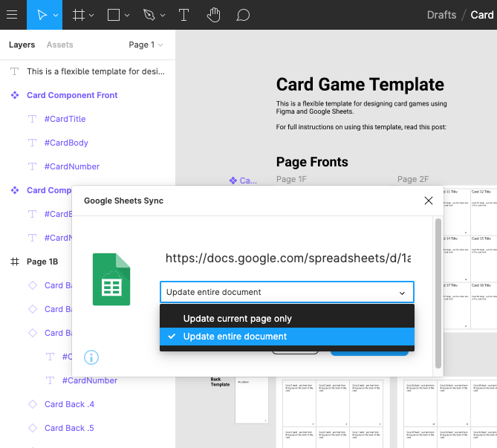Screen dimensions: 497x448
Task: Switch to the Layers tab
Action: [22, 45]
